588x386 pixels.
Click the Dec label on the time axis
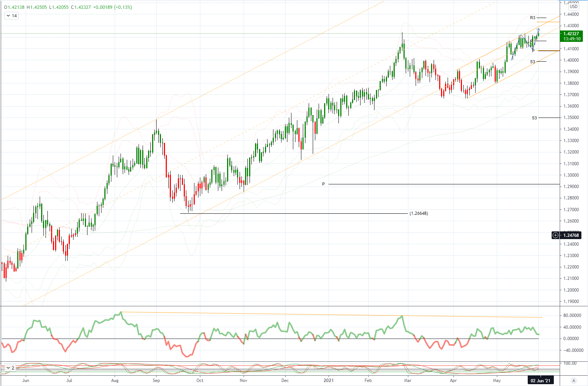(285, 380)
